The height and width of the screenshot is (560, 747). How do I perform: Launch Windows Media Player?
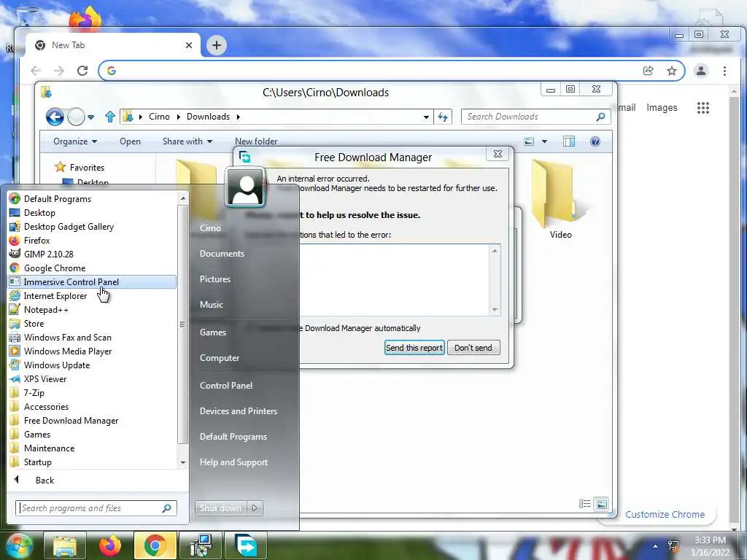click(68, 351)
